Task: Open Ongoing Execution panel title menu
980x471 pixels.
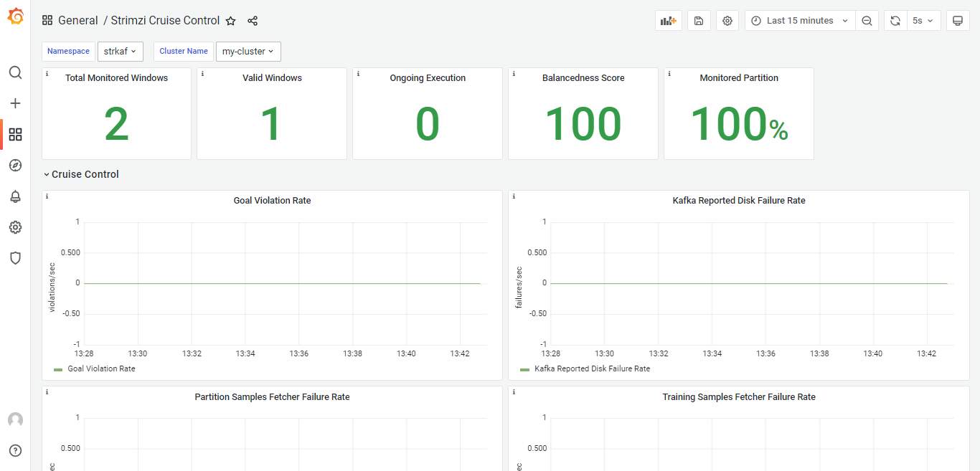Action: click(428, 78)
